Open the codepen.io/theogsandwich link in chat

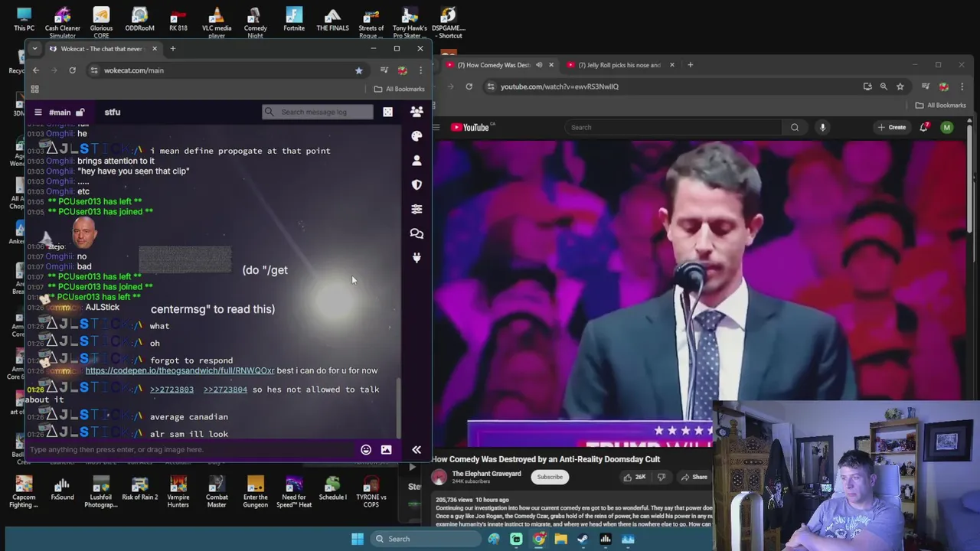tap(180, 370)
